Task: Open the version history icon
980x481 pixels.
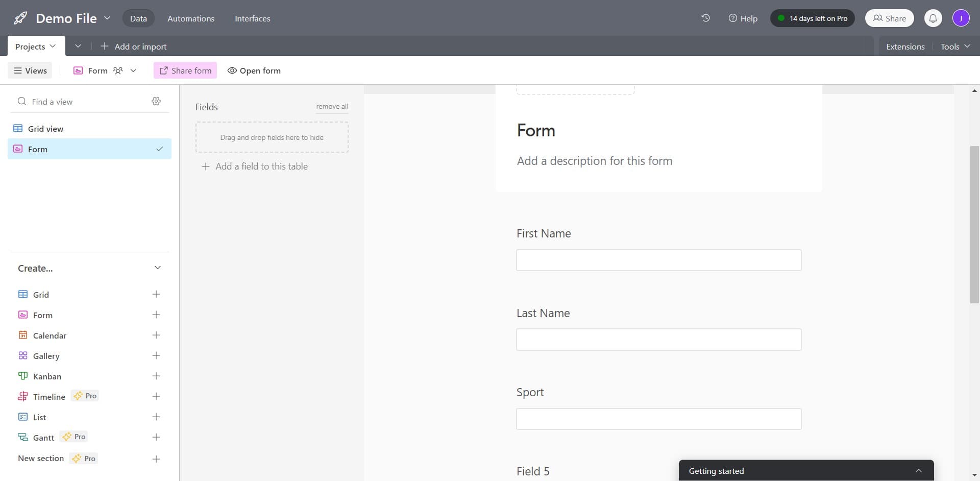Action: coord(705,18)
